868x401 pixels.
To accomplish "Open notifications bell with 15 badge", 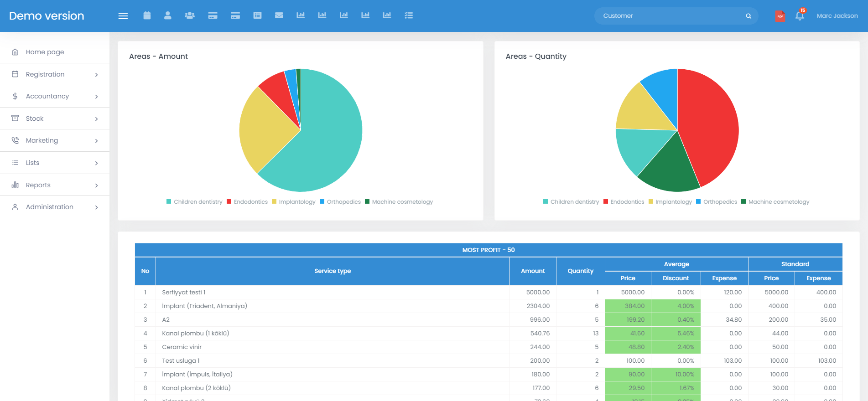I will [800, 16].
